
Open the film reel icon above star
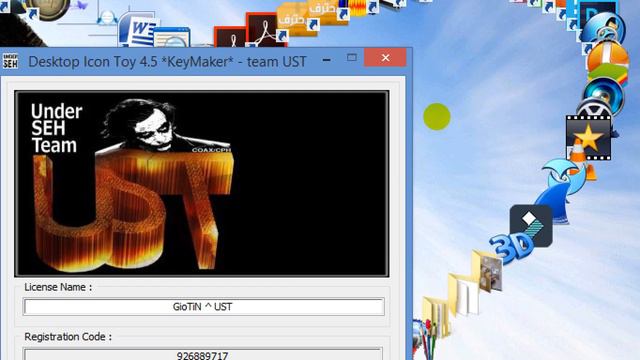[595, 109]
